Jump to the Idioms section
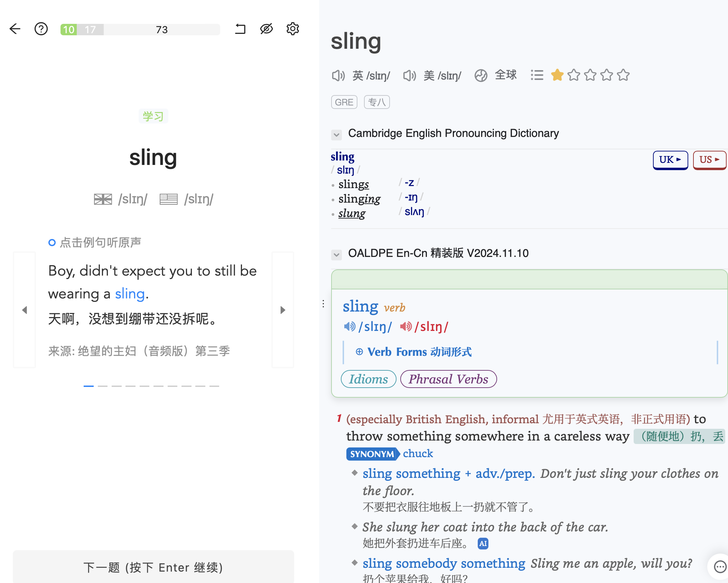This screenshot has width=728, height=583. coord(368,379)
